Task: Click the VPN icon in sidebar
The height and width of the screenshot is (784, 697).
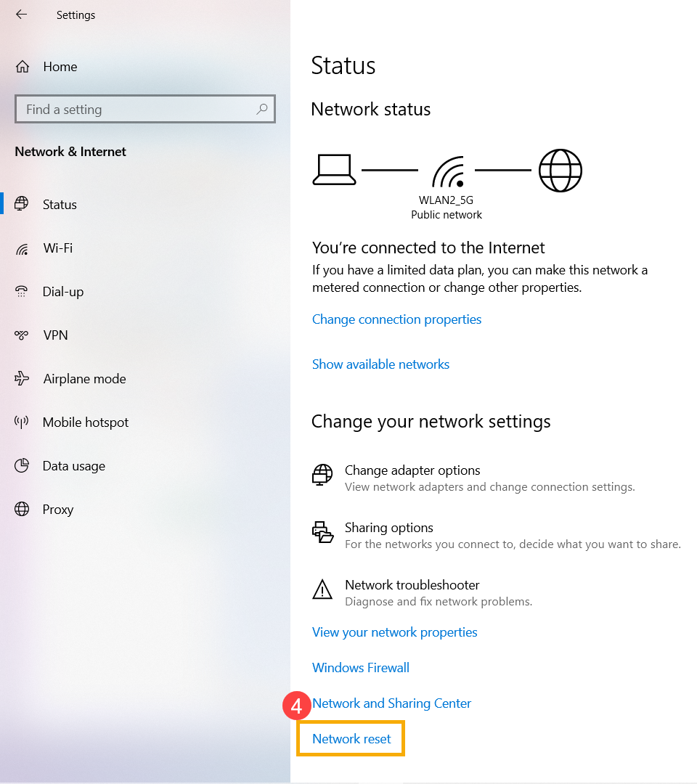Action: (x=22, y=335)
